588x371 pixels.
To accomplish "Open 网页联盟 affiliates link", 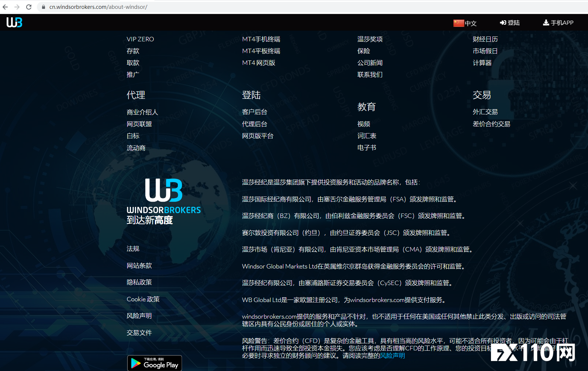I will 139,124.
